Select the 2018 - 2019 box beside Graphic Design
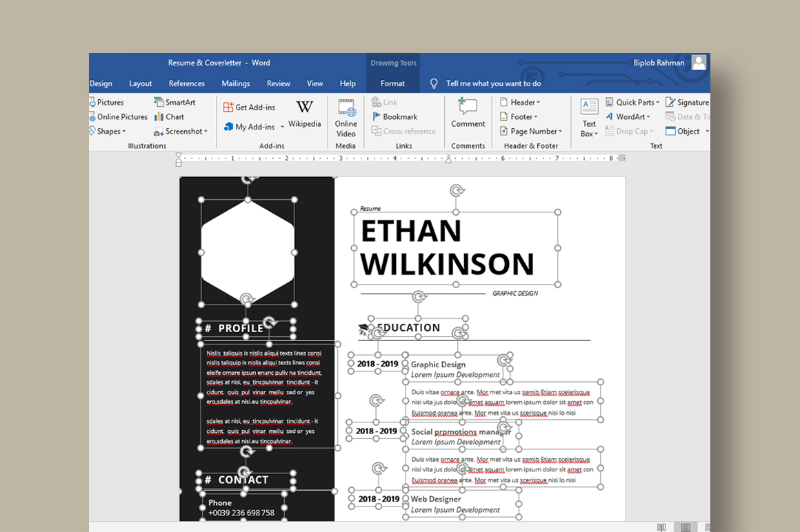This screenshot has width=800, height=532. coord(377,364)
